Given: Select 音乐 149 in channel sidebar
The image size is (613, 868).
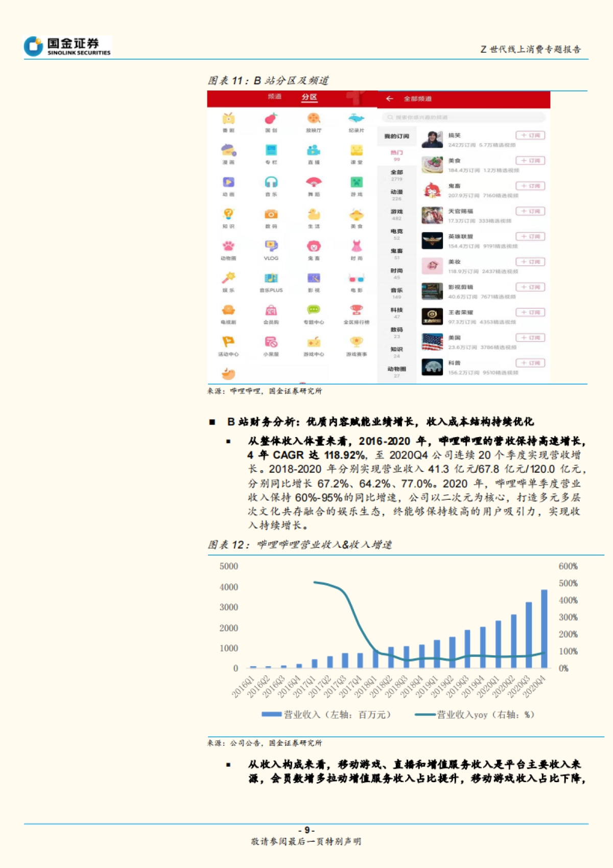Looking at the screenshot, I should pyautogui.click(x=397, y=293).
